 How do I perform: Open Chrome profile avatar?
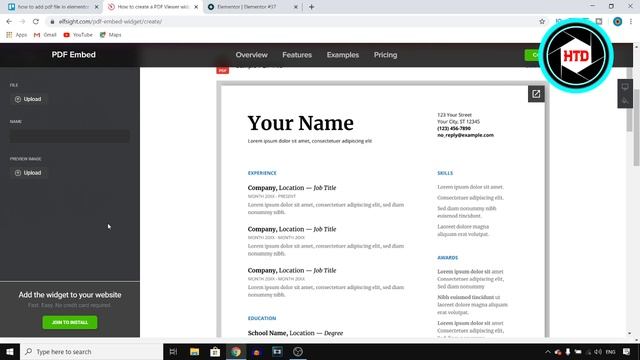click(x=618, y=21)
